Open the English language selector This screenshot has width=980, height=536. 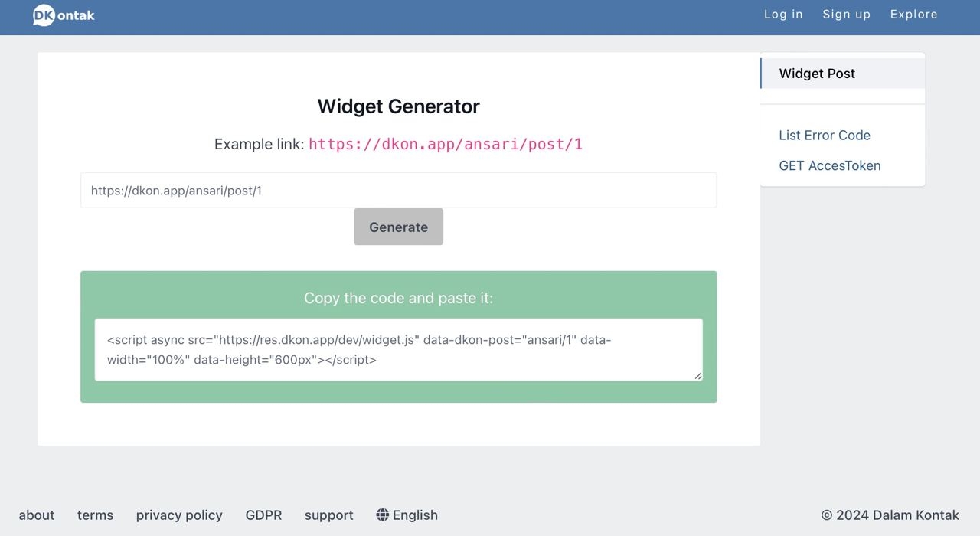pyautogui.click(x=407, y=515)
